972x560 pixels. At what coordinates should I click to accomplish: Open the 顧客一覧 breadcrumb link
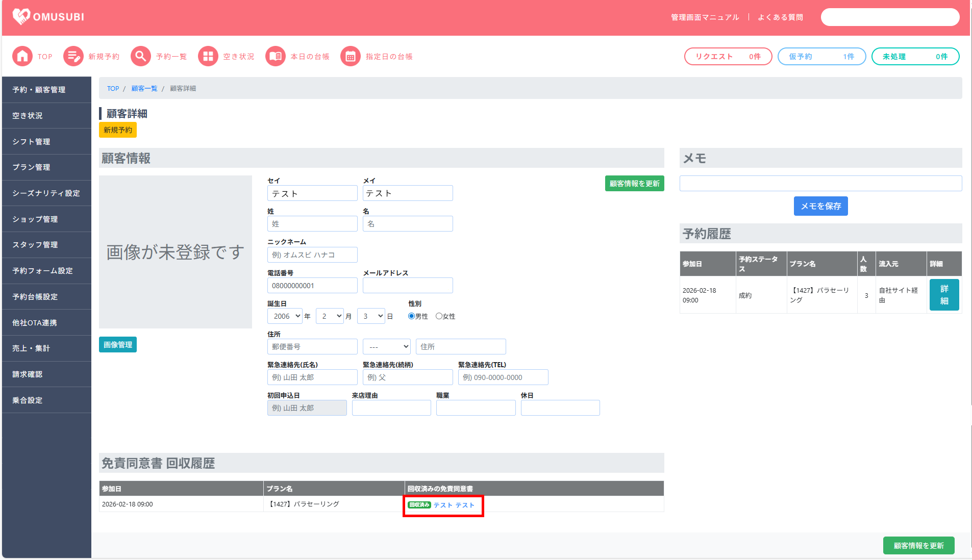pyautogui.click(x=144, y=89)
